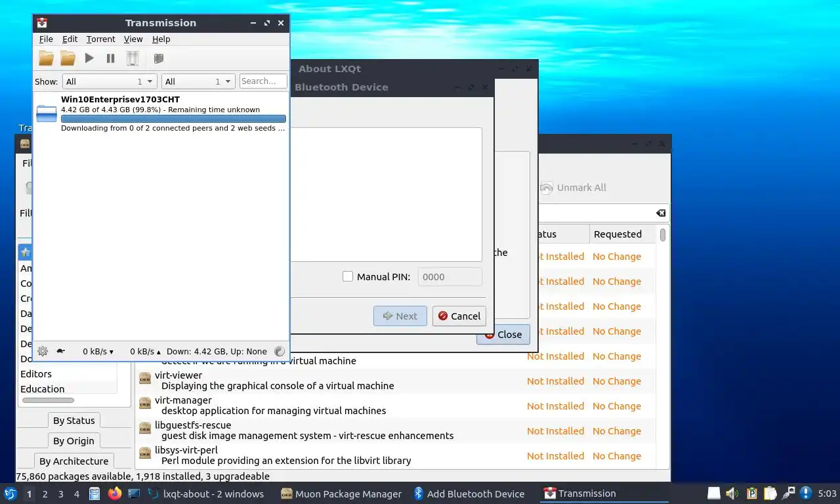Screen dimensions: 840x504
Task: Remove torrent using the trash can icon
Action: coord(133,58)
